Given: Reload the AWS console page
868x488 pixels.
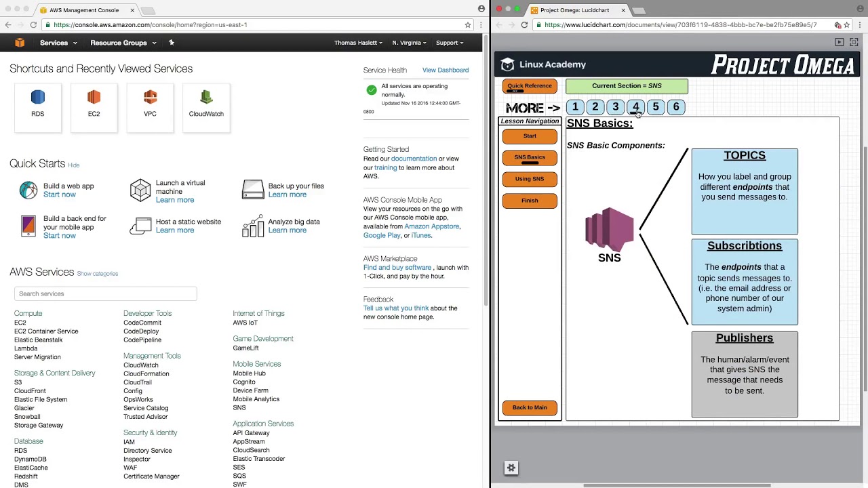Looking at the screenshot, I should tap(33, 25).
